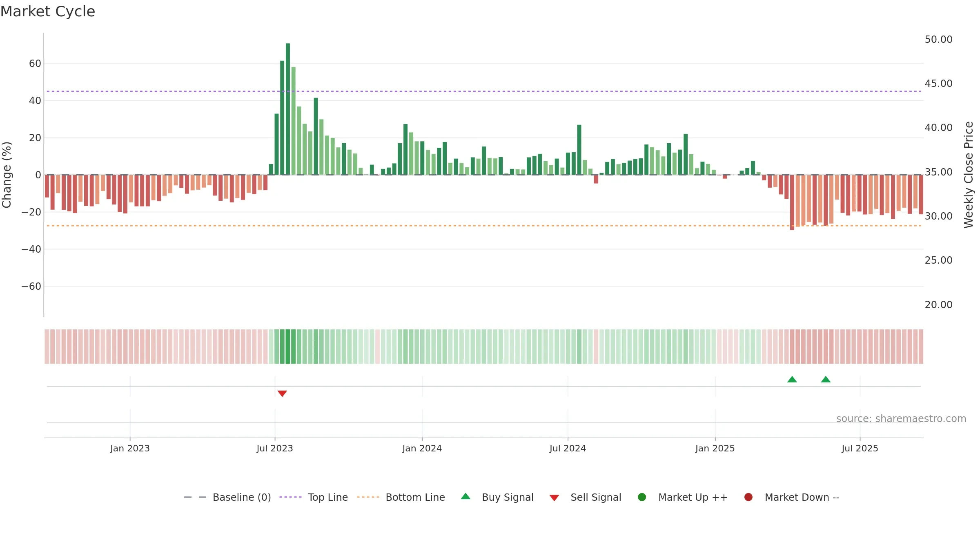
Task: Click the lowest red bar below the bottom line
Action: [792, 202]
